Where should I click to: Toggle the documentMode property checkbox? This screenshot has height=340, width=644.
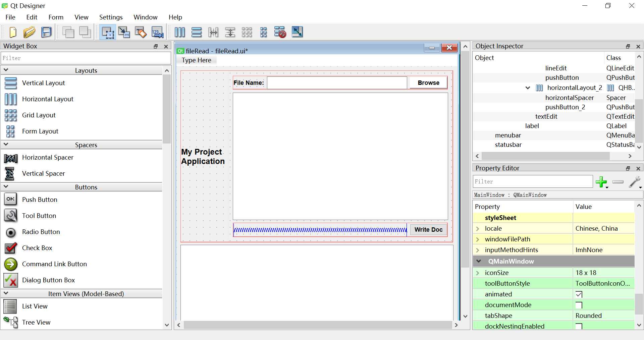pyautogui.click(x=579, y=305)
